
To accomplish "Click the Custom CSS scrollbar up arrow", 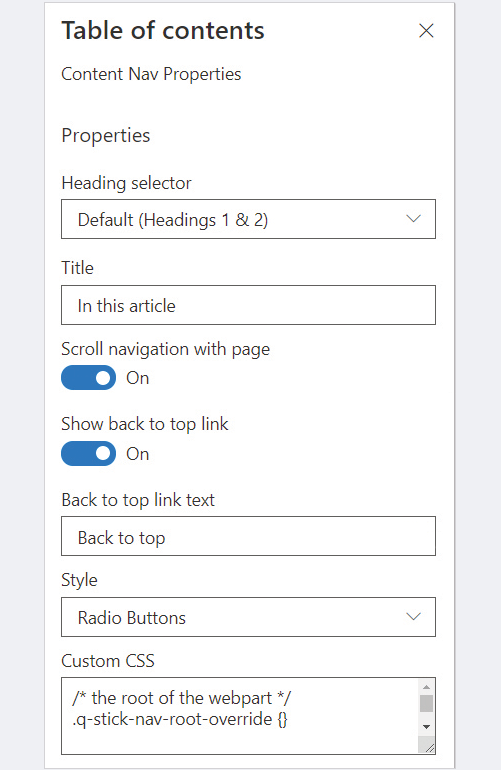I will pyautogui.click(x=426, y=687).
